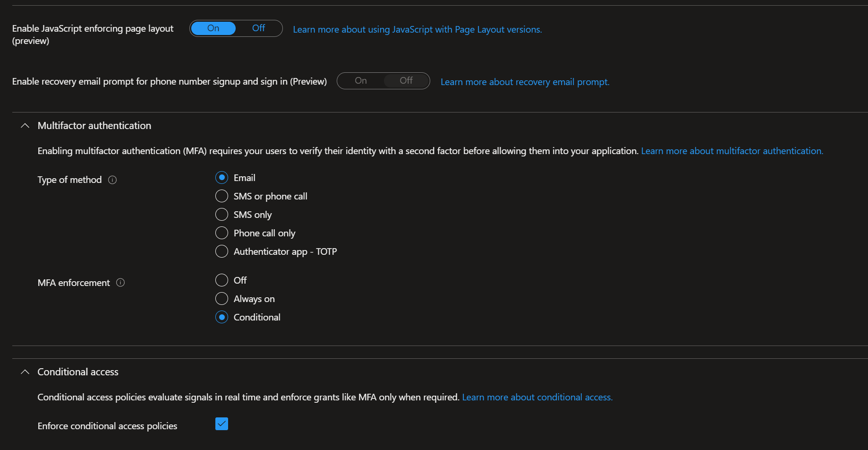The height and width of the screenshot is (450, 868).
Task: Collapse the Conditional access section
Action: click(x=25, y=372)
